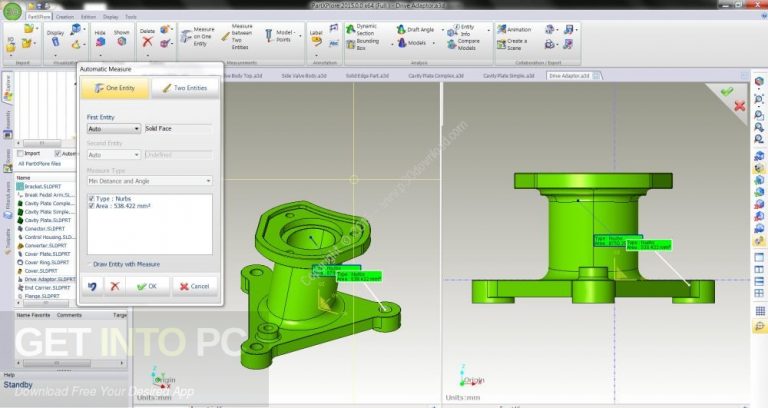768x408 pixels.
Task: Select Measure Between Two Entities tool
Action: [238, 36]
